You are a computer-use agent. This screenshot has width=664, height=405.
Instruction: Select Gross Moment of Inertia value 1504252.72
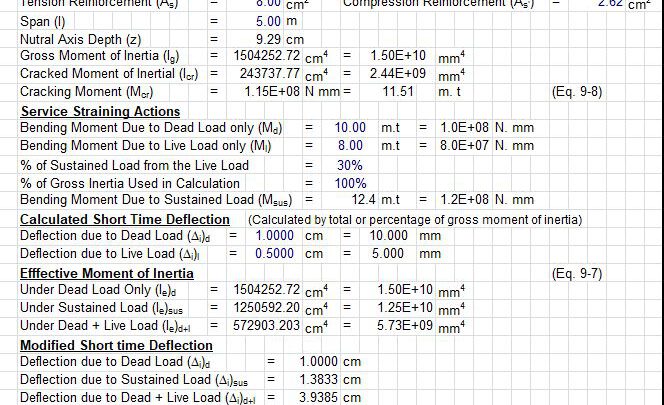point(267,55)
